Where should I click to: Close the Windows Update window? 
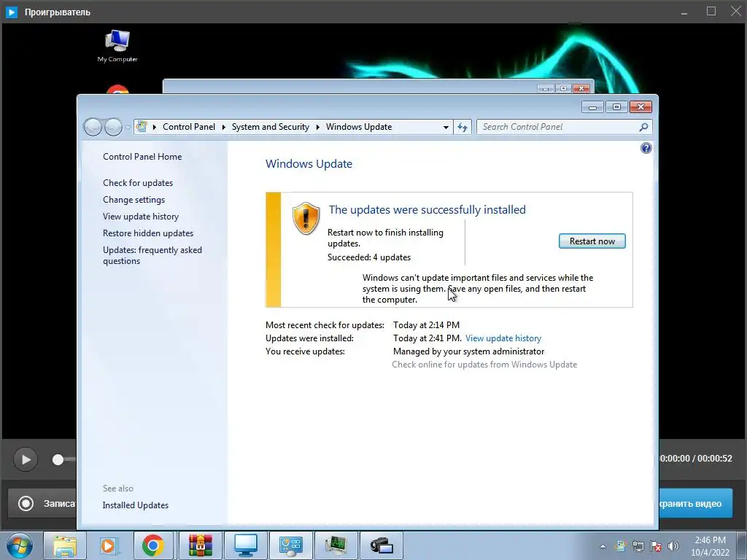click(x=640, y=107)
